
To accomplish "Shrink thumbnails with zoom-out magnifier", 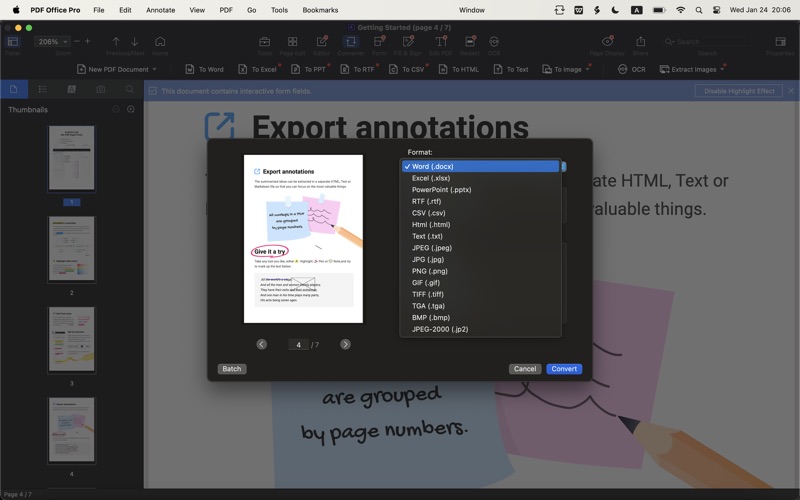I will [116, 109].
